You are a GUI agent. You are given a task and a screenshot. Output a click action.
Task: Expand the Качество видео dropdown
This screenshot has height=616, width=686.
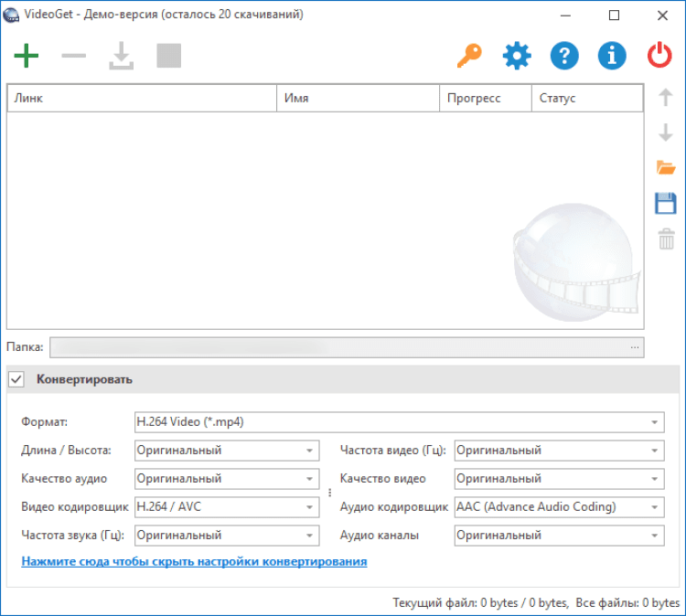pos(559,479)
